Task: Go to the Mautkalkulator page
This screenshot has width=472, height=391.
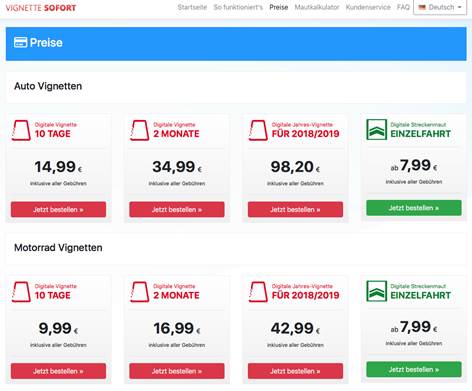Action: [x=317, y=7]
